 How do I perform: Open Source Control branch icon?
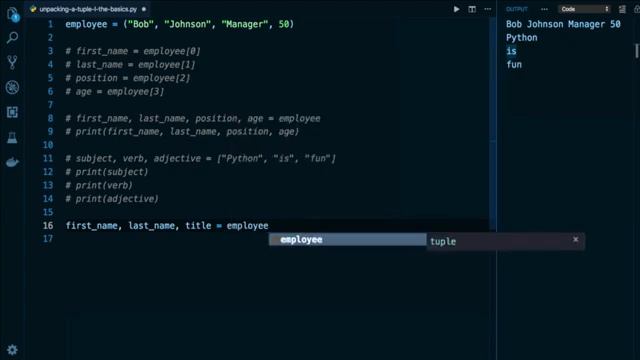tap(12, 62)
